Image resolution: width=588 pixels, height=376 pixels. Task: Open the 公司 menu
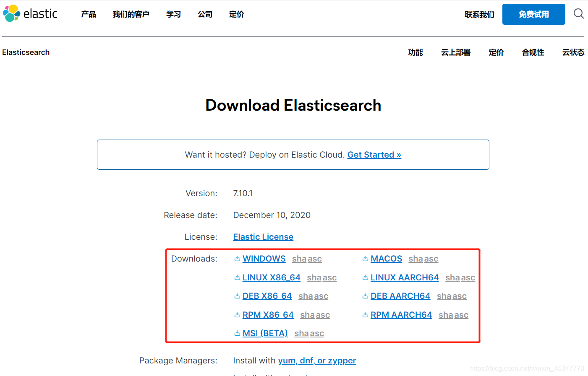click(205, 14)
